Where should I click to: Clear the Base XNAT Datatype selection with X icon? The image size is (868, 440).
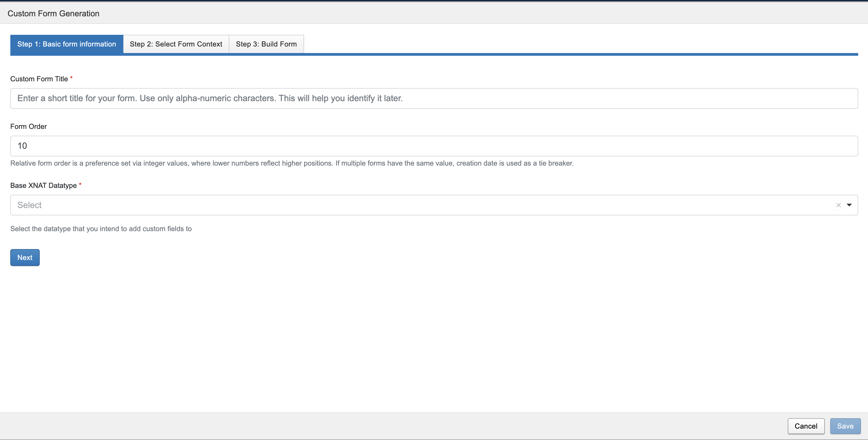pos(838,205)
